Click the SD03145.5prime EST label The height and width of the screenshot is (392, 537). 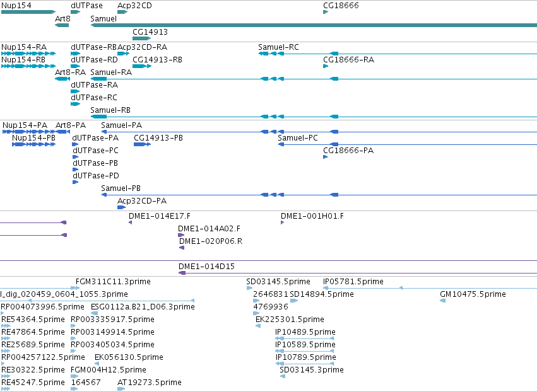278,282
